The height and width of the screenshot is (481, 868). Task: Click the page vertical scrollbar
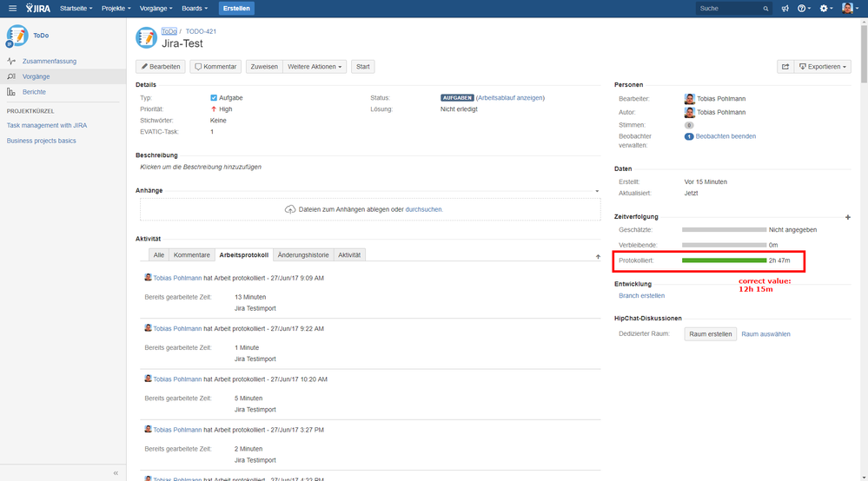(x=864, y=52)
